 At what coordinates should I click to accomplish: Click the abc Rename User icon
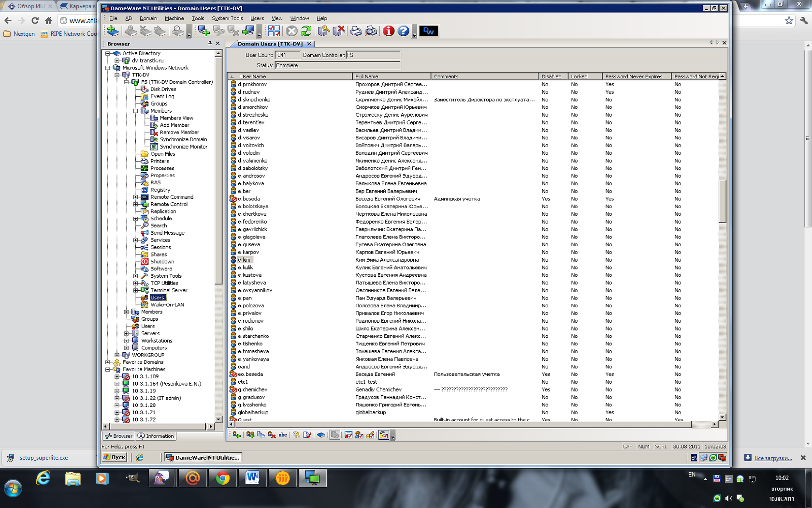click(283, 435)
